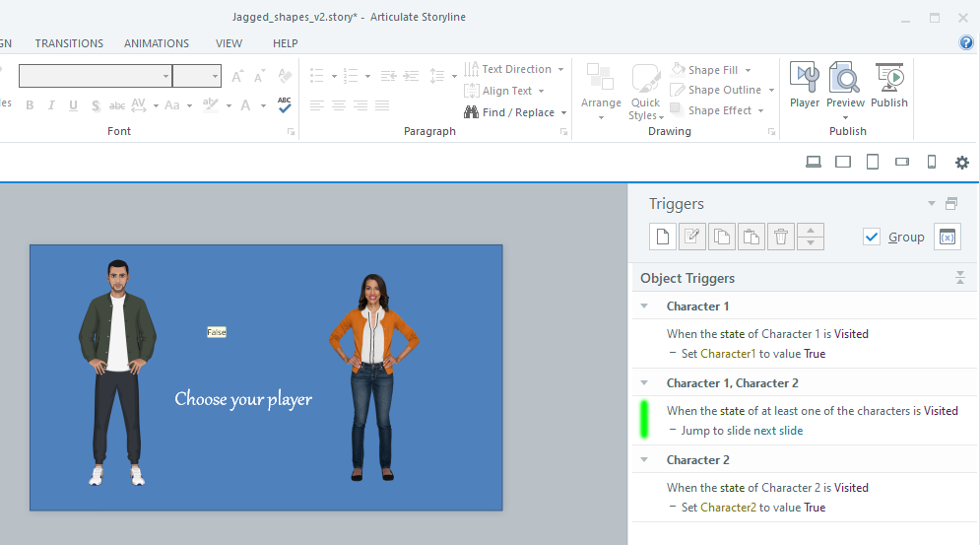Screen dimensions: 980x545
Task: Open responsive playback settings gear
Action: tap(962, 163)
